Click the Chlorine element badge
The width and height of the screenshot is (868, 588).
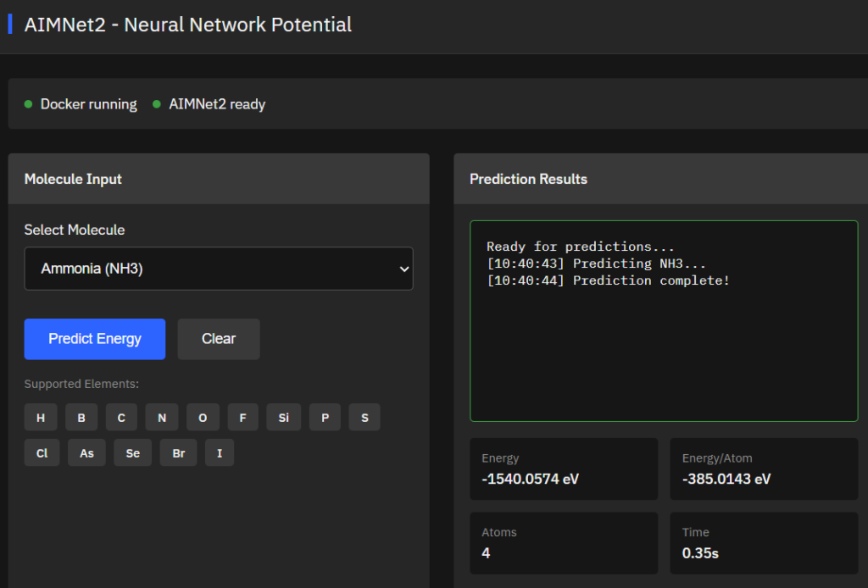[42, 452]
